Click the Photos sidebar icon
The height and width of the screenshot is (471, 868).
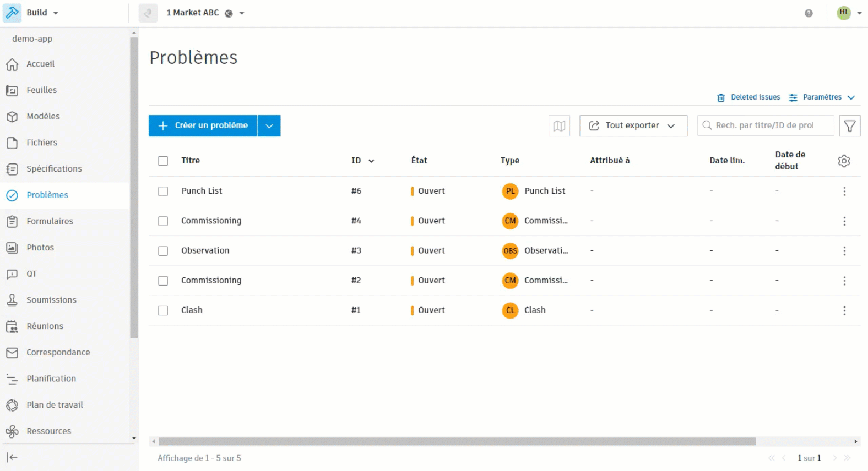tap(12, 248)
